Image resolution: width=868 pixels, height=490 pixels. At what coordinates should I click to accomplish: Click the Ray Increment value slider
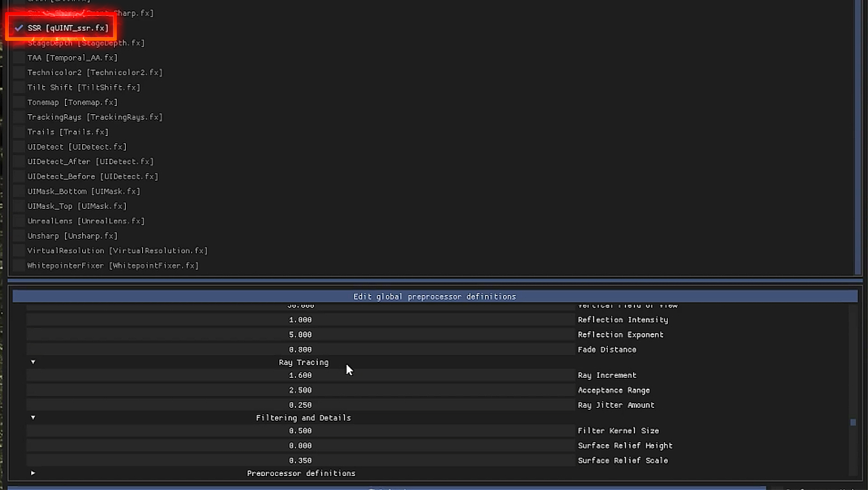click(x=300, y=376)
